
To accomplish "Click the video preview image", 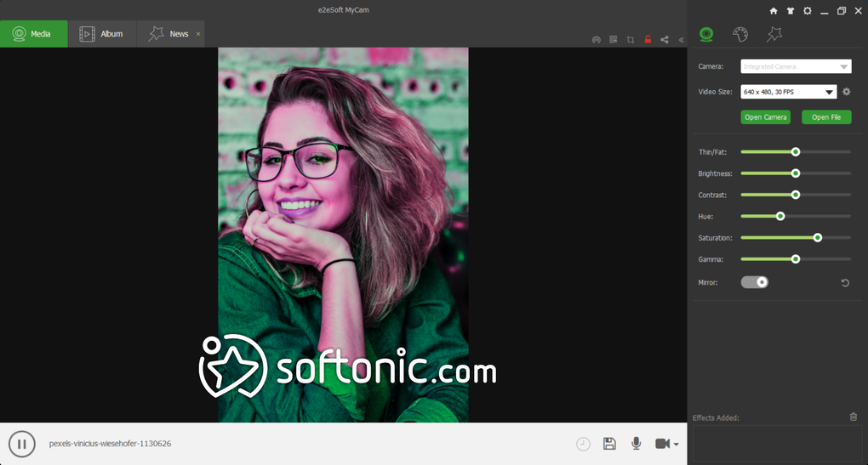I will 343,235.
